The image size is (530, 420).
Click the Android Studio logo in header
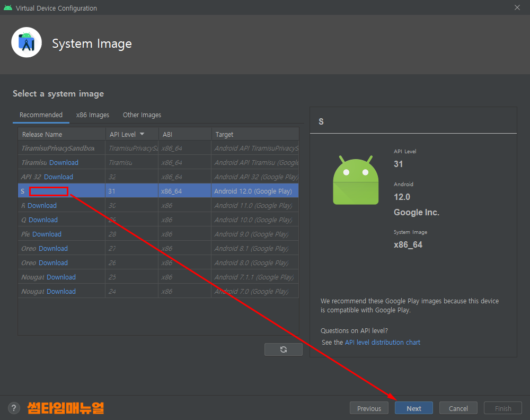(x=26, y=42)
